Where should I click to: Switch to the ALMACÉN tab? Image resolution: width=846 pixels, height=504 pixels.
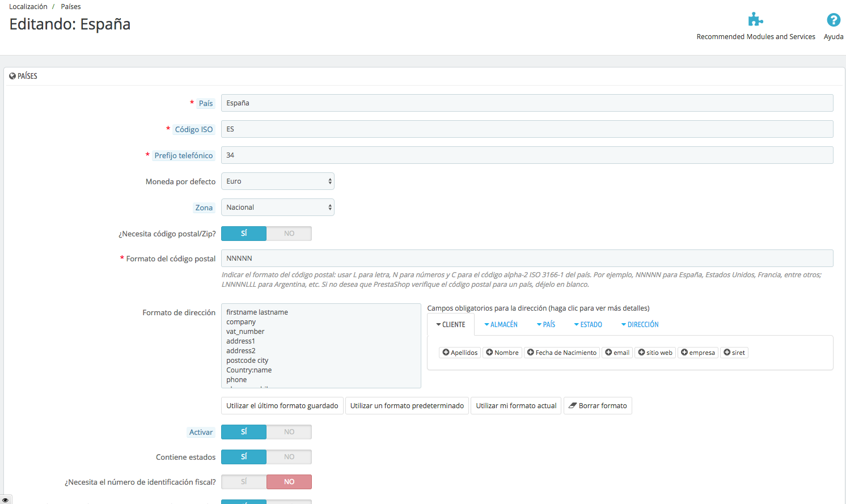coord(501,325)
